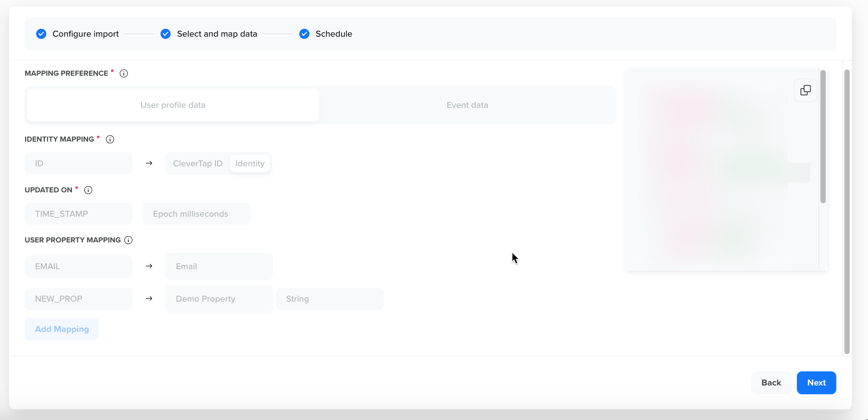Switch identity mapping to CleverTap ID
The image size is (868, 420).
coord(197,163)
